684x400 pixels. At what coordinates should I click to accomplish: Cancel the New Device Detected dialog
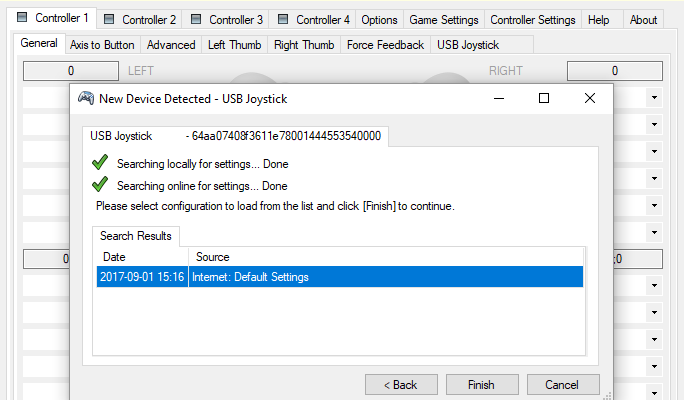click(x=561, y=384)
